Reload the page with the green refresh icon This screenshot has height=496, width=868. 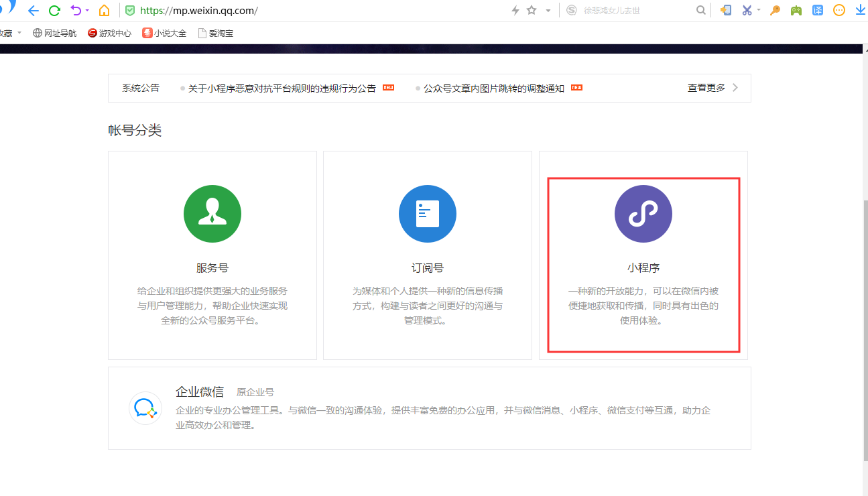click(x=55, y=11)
